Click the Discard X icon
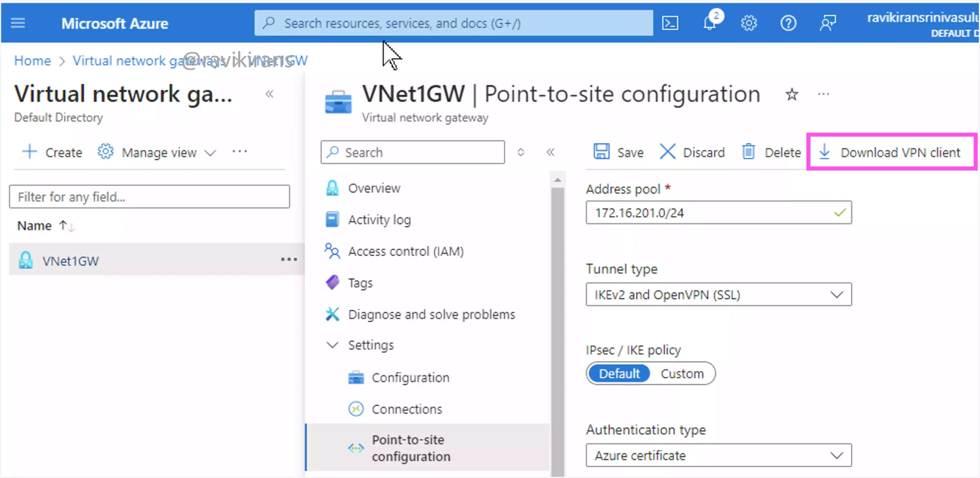Image resolution: width=980 pixels, height=478 pixels. (x=668, y=152)
